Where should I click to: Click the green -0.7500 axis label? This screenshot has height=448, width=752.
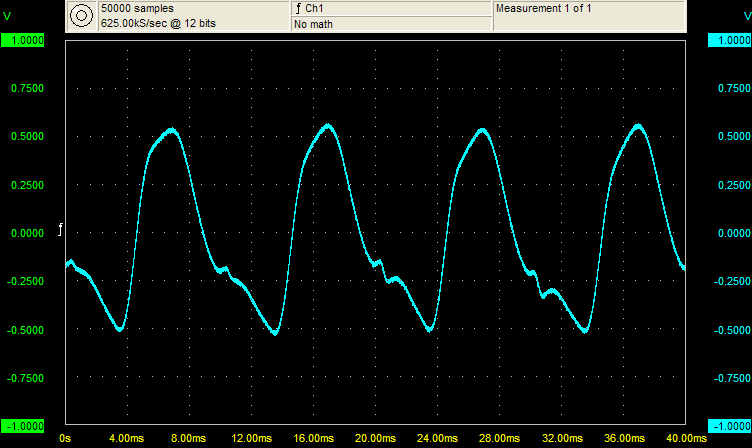[x=25, y=378]
